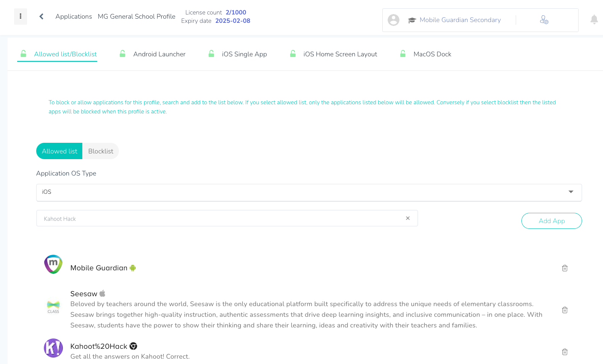Click the expiry date 2025-02-08
The image size is (603, 364).
click(233, 21)
